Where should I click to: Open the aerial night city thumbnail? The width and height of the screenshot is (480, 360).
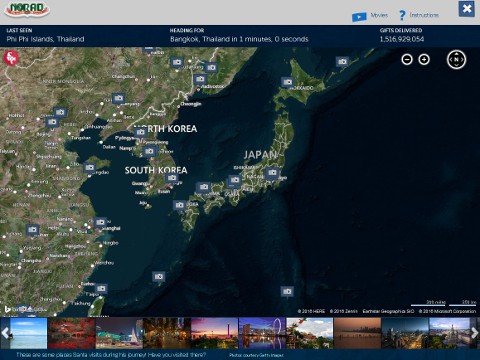pos(405,333)
